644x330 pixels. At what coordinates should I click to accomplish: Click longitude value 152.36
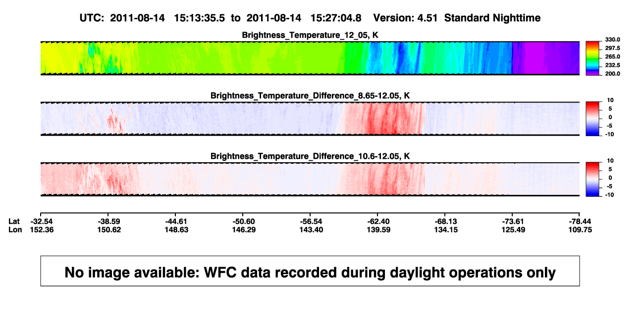pyautogui.click(x=41, y=230)
